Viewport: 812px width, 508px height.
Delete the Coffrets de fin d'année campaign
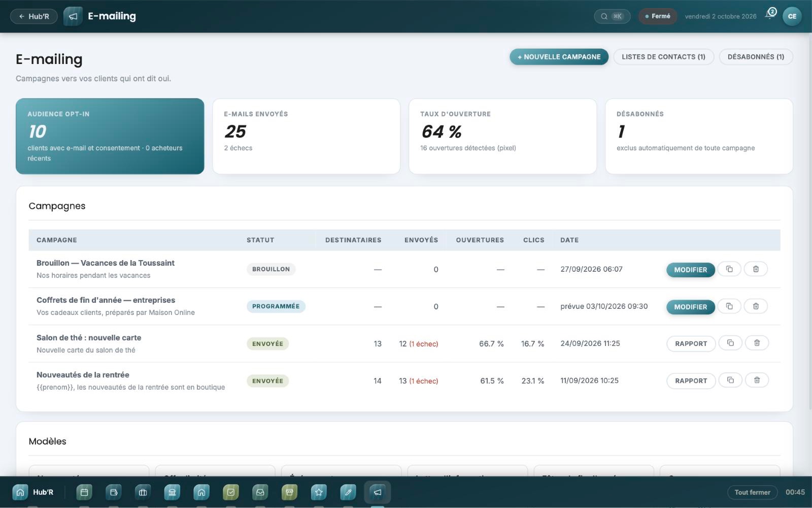[x=756, y=306]
